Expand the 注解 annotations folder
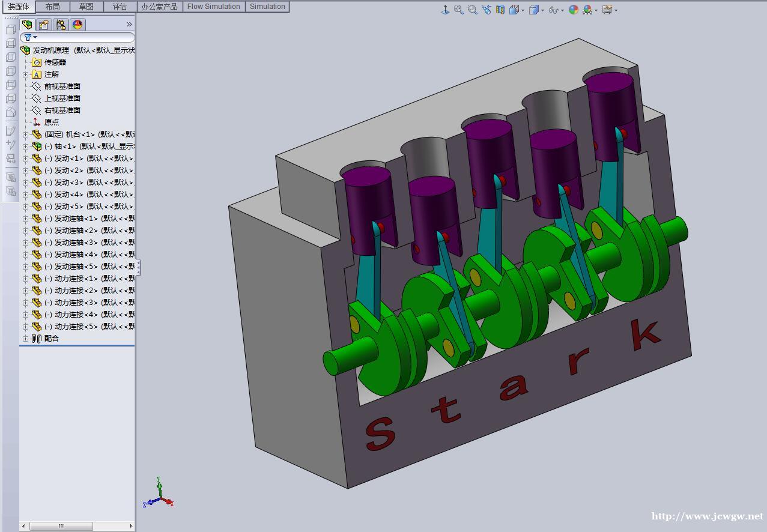 (x=26, y=74)
